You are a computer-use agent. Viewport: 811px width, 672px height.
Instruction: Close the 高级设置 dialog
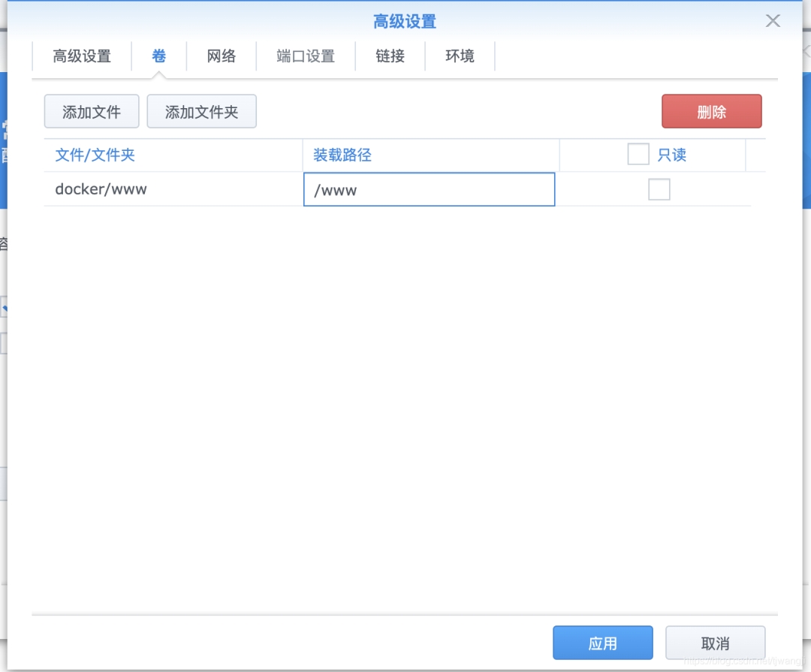773,21
